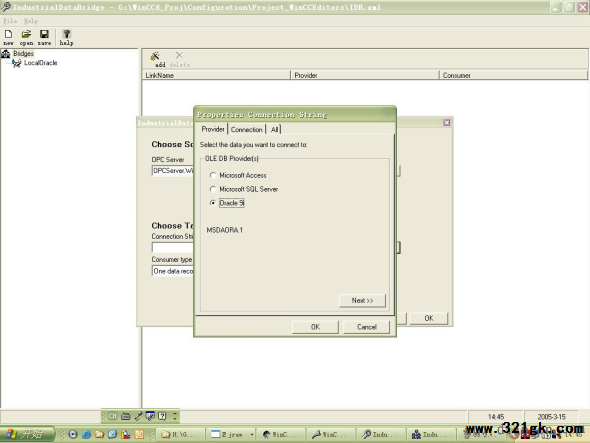Screen dimensions: 590x443
Task: Select the LocalOracle bridge in tree
Action: 40,63
